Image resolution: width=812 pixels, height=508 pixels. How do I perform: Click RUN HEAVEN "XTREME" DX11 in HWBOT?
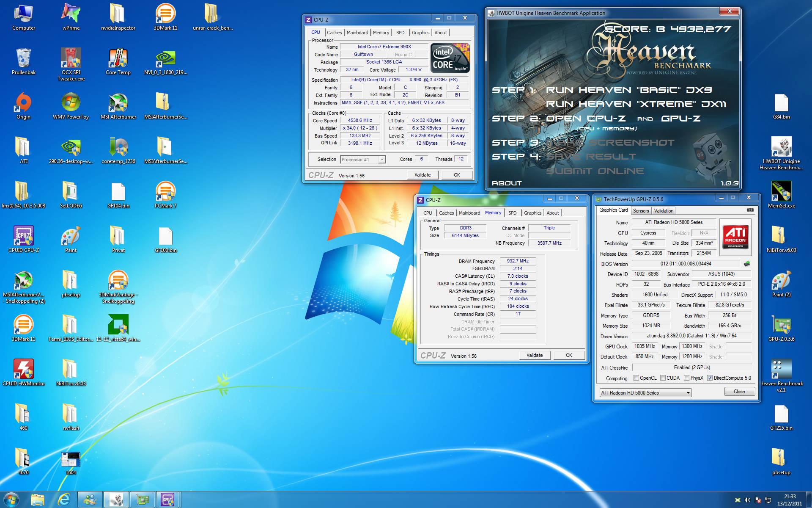coord(636,104)
